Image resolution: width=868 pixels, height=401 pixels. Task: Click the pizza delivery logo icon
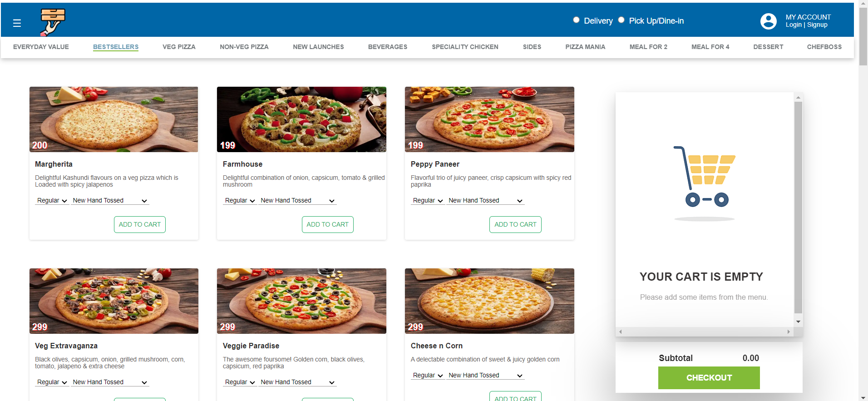(x=52, y=22)
